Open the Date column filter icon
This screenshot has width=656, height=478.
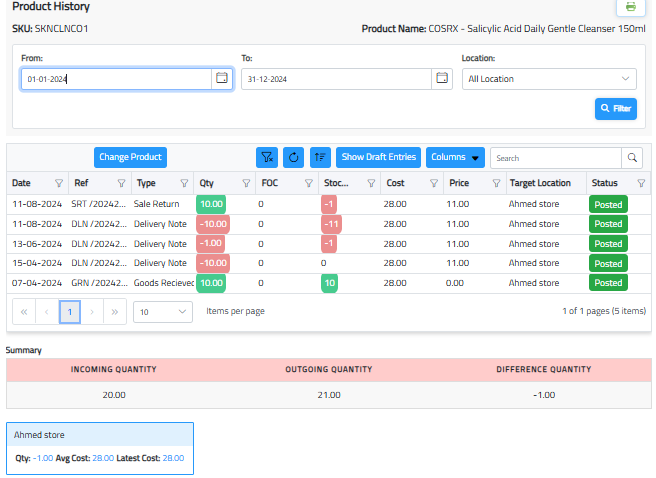coord(58,183)
